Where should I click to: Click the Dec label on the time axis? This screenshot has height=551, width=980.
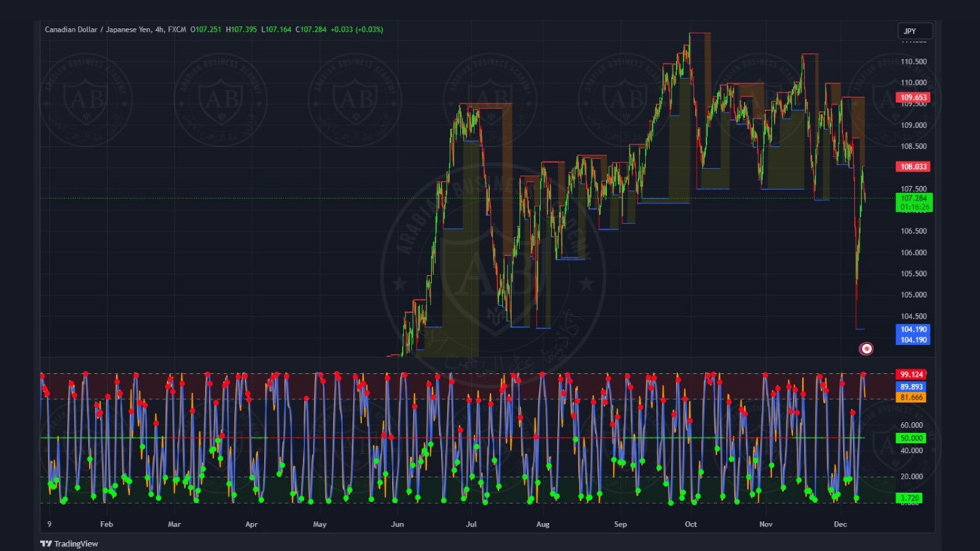[840, 524]
